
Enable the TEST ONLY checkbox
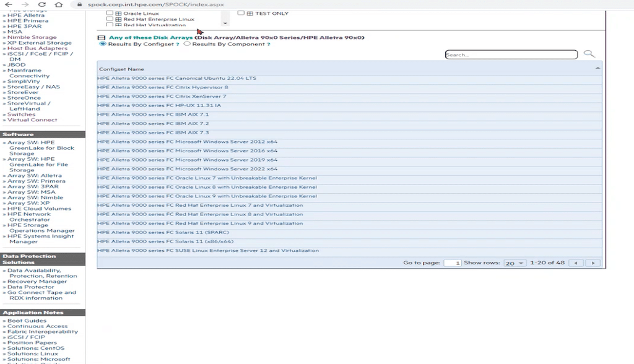pos(241,13)
